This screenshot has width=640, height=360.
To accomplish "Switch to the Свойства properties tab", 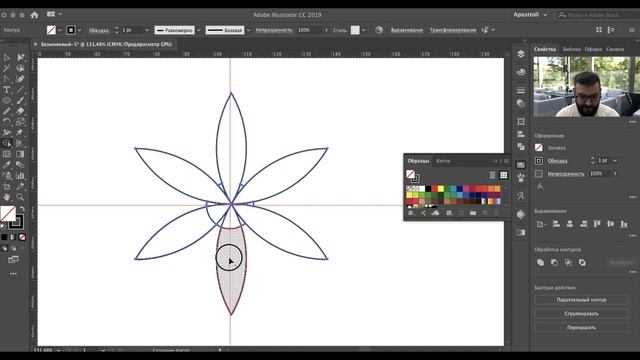I will (x=545, y=49).
